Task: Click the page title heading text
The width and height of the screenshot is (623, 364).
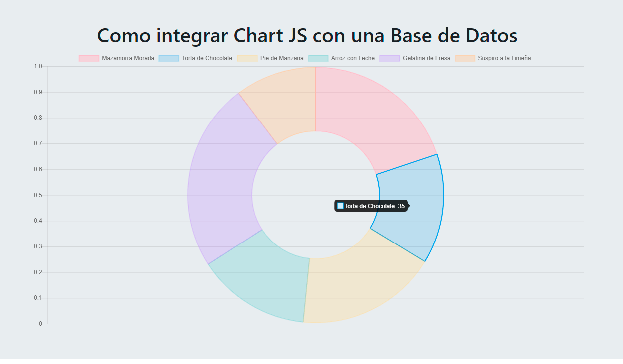Action: pos(307,36)
